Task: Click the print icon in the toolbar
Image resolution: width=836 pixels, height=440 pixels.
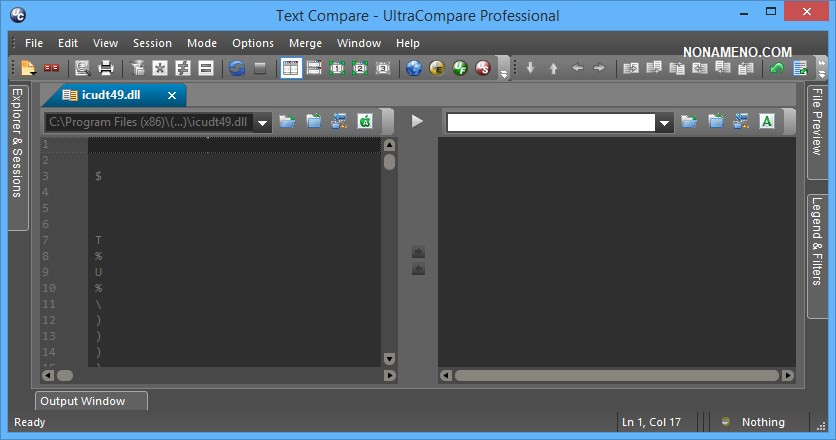Action: (x=105, y=69)
